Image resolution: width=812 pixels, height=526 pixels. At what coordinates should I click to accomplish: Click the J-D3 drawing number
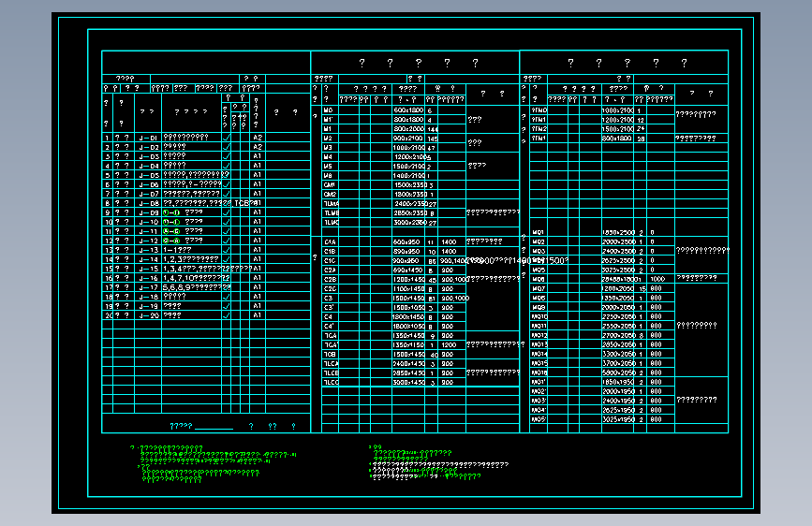coord(148,157)
